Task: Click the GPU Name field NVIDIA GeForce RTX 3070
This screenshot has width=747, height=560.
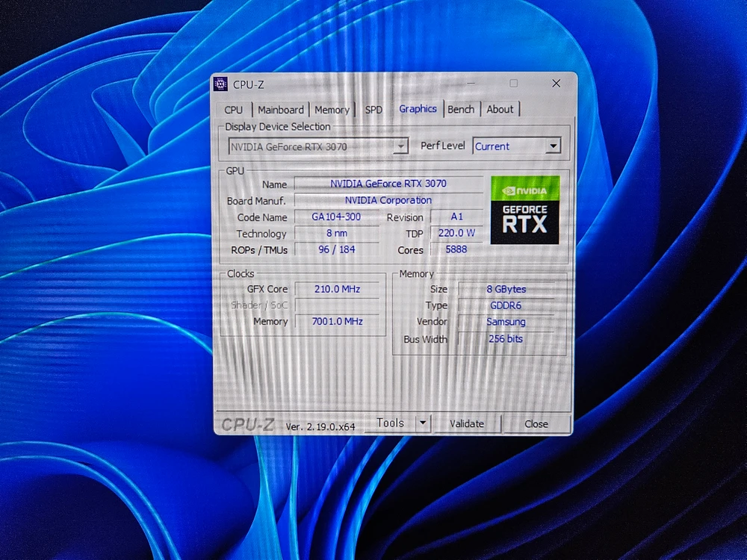Action: point(388,184)
